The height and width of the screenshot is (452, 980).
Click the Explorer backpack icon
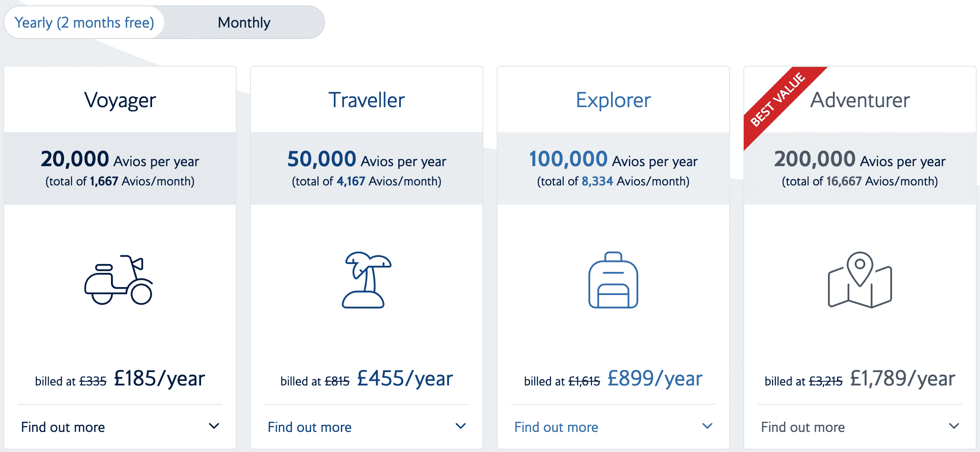tap(613, 280)
